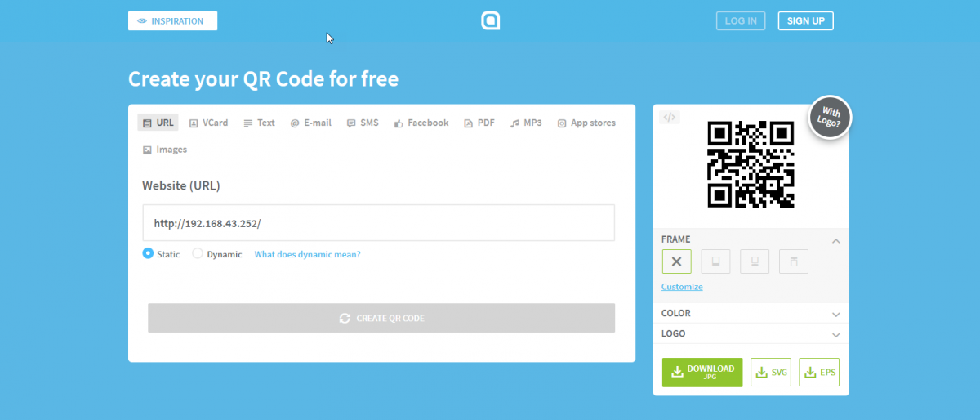Screen dimensions: 980x420
Task: Click the LOG IN button
Action: coord(741,21)
